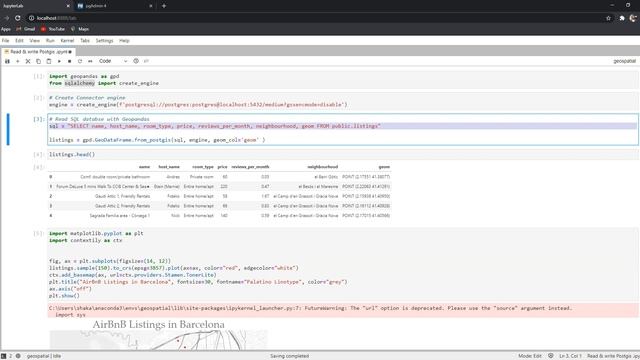The height and width of the screenshot is (360, 640).
Task: Click the matplotlib plotting code cell
Action: [x=342, y=264]
